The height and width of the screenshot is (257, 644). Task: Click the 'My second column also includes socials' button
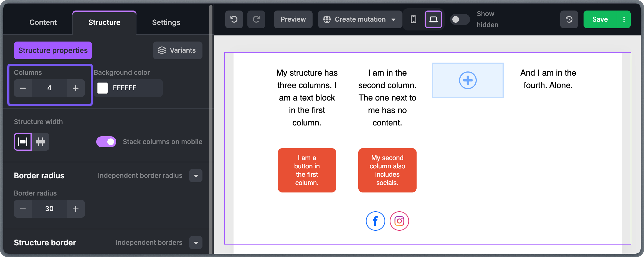(387, 170)
